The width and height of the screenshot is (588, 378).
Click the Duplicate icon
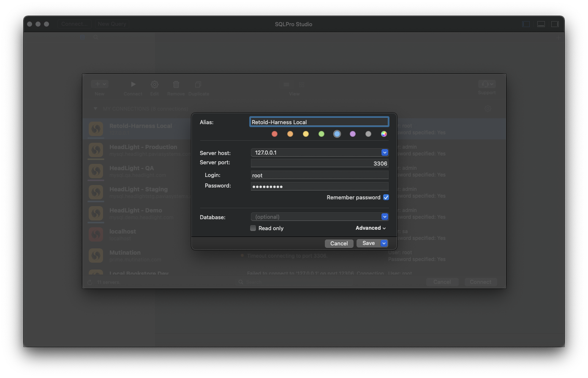tap(198, 84)
